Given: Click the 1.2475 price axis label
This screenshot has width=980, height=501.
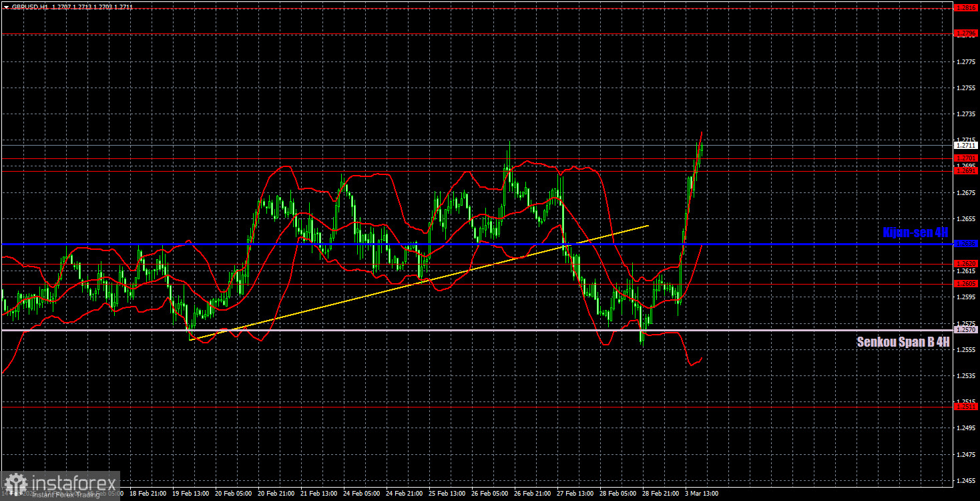Looking at the screenshot, I should click(x=966, y=454).
